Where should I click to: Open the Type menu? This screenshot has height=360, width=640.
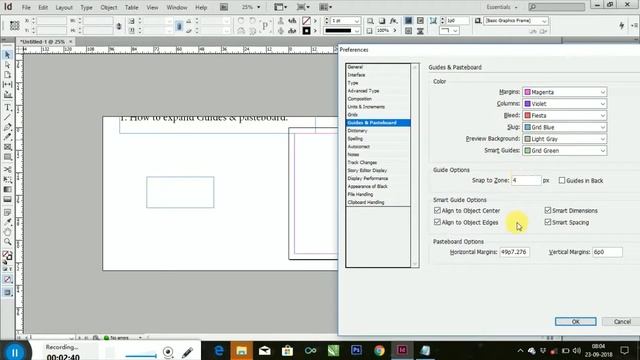86,7
